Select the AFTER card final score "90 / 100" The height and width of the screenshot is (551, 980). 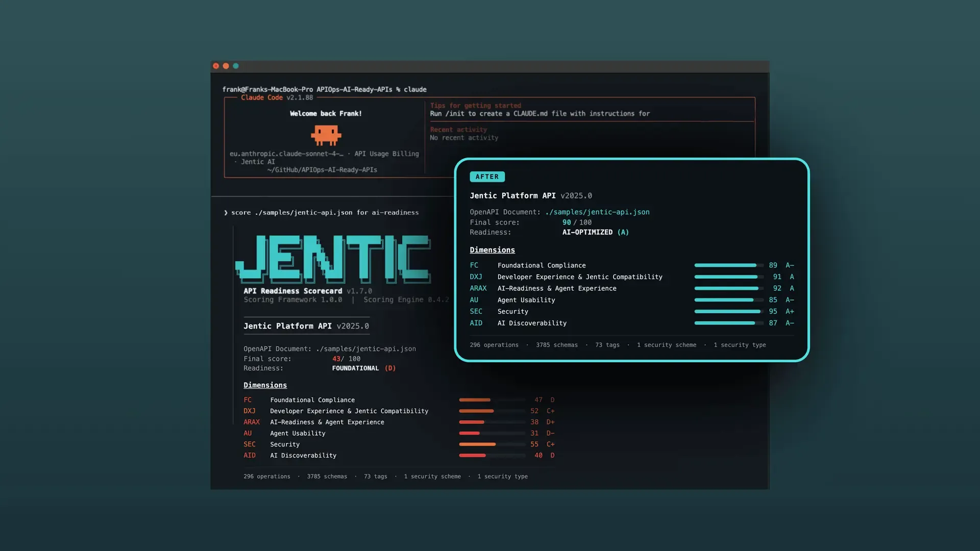577,222
